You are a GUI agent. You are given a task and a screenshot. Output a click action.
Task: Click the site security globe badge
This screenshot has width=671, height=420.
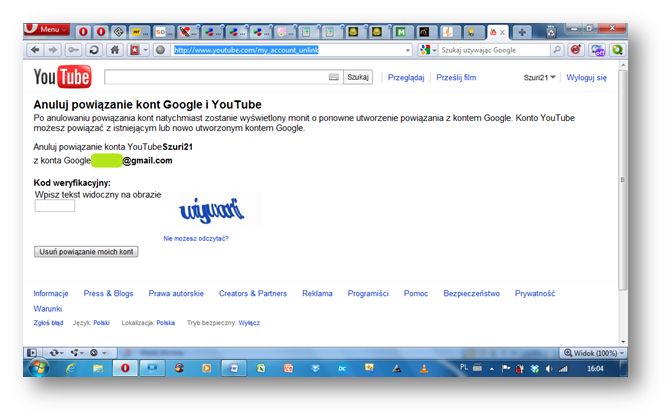(160, 50)
